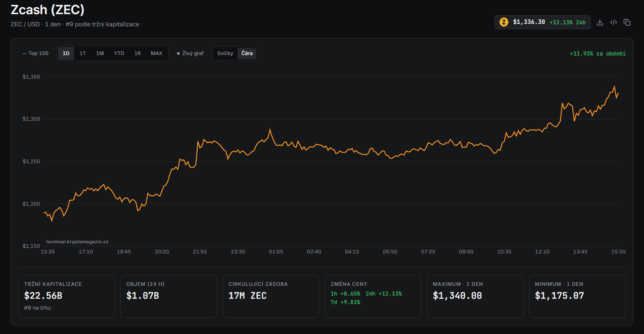Select the 1D time range
Screen dimensions: 644x334
pos(66,53)
